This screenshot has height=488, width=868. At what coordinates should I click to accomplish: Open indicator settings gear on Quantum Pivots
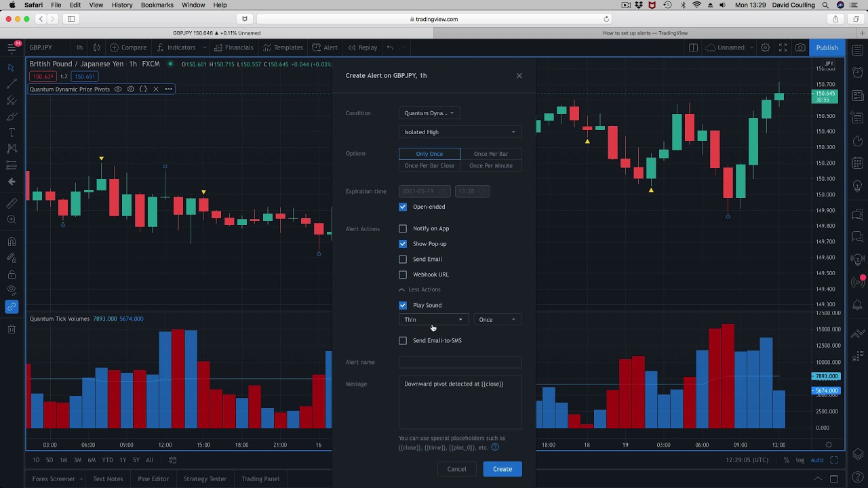131,89
